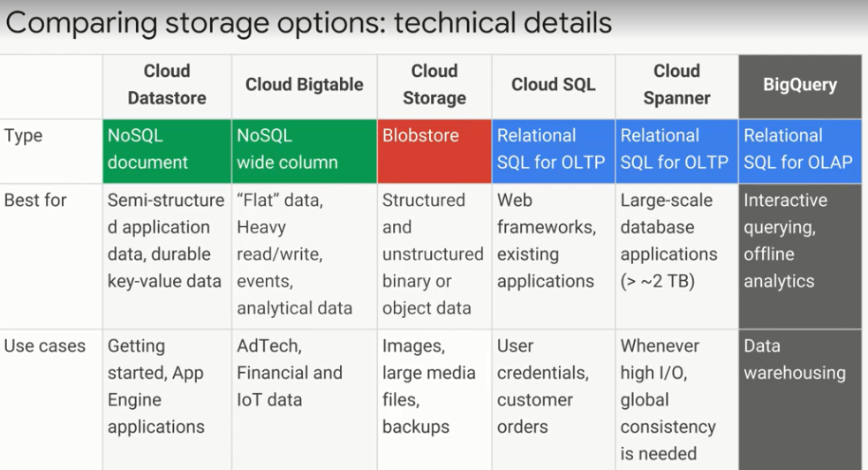Viewport: 868px width, 470px height.
Task: Select the Best for row label
Action: coord(35,201)
